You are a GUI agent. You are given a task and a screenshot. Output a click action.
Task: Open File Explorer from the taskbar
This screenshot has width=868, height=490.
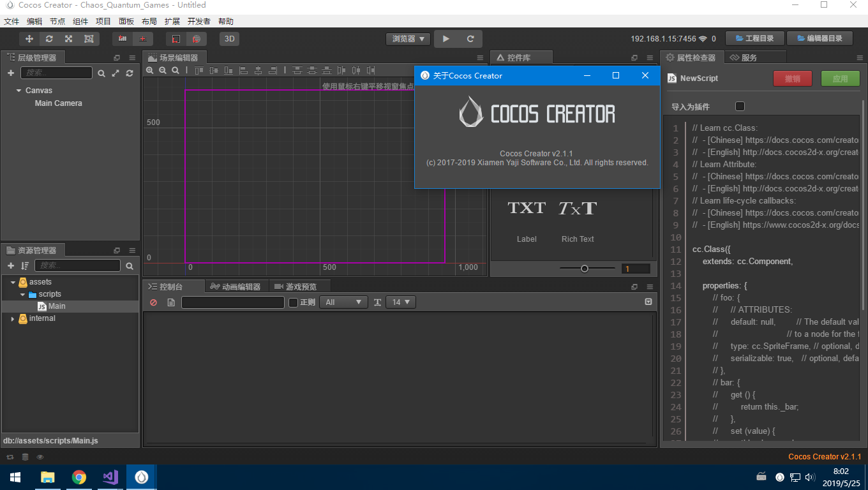tap(48, 477)
